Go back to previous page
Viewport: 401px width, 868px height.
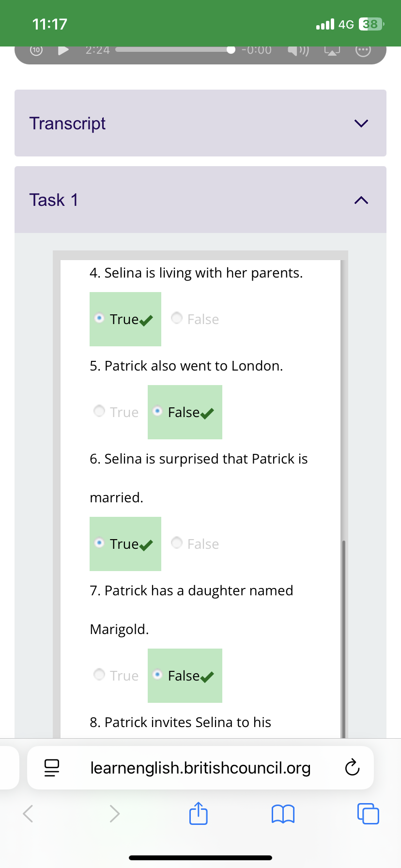(x=29, y=814)
